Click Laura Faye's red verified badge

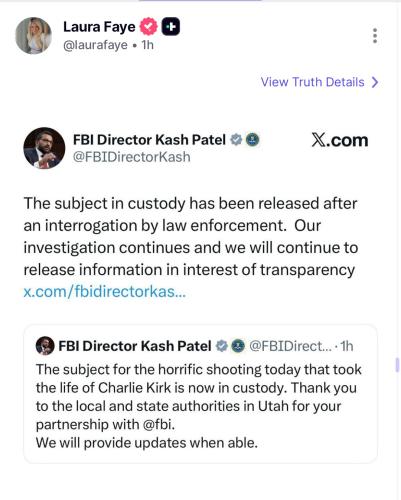click(x=148, y=27)
